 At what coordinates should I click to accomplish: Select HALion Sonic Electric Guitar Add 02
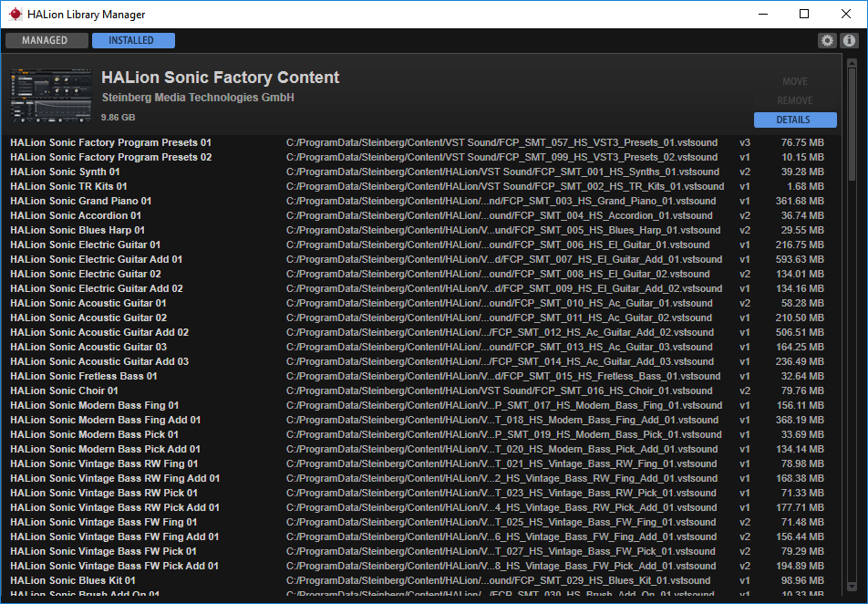coord(97,288)
